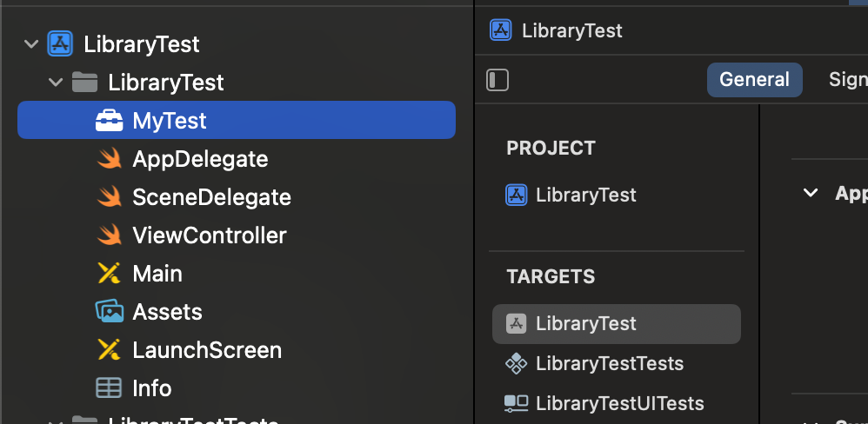This screenshot has height=424, width=868.
Task: Open LibraryTest in the editor breadcrumb
Action: coord(571,30)
